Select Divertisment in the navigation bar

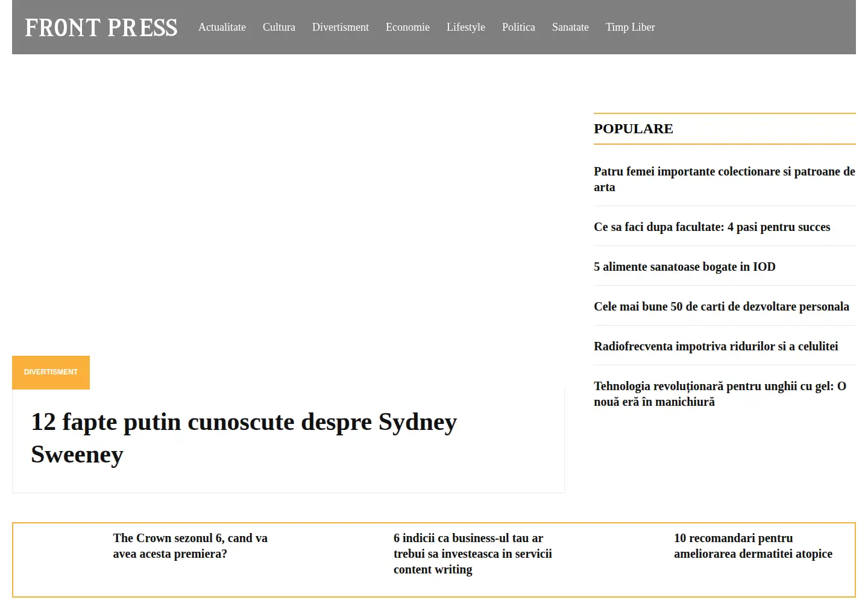click(341, 27)
